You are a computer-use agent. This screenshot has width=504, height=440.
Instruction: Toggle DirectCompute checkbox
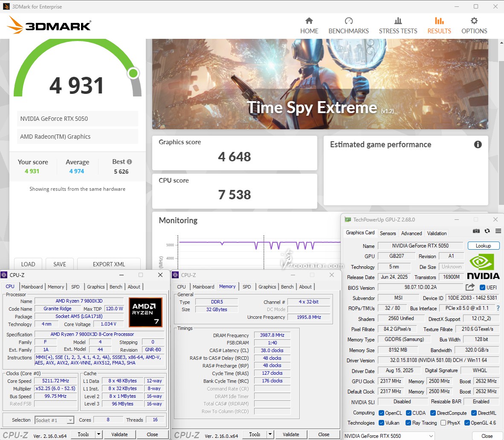[433, 413]
